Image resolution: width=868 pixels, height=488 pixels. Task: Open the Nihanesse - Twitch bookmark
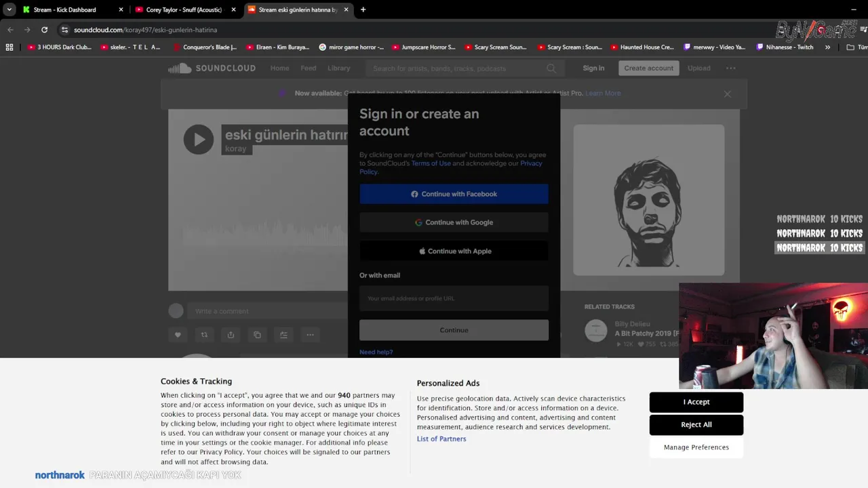tap(785, 47)
